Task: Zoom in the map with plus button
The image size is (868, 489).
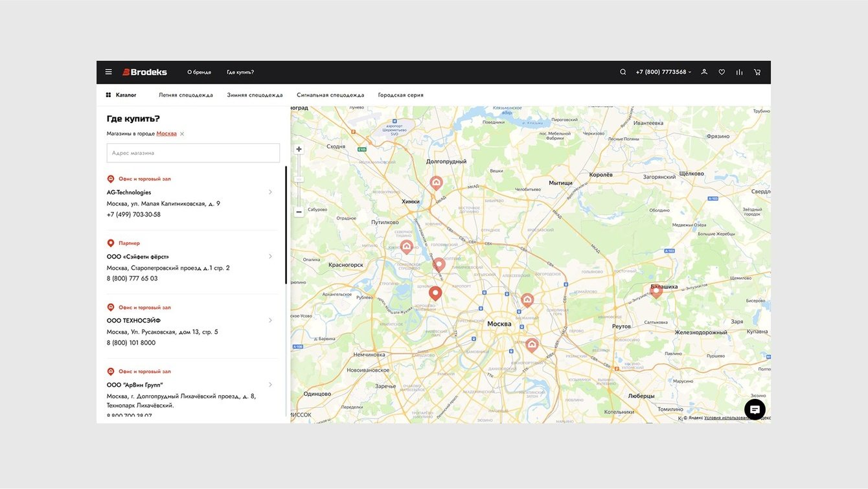Action: (x=299, y=149)
